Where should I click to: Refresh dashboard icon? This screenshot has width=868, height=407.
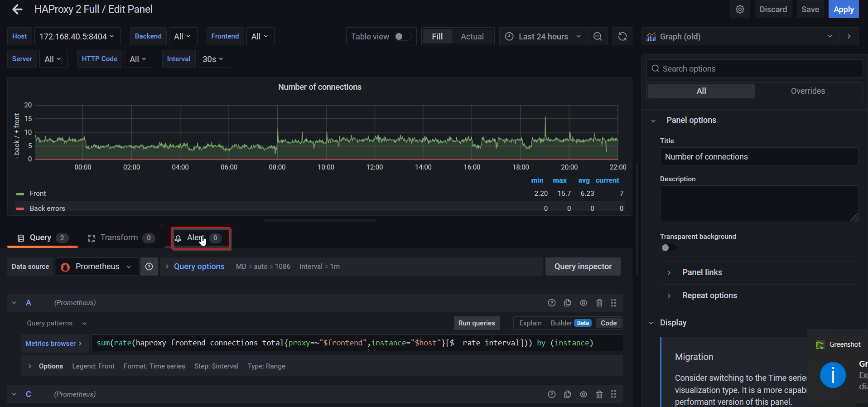(x=622, y=36)
